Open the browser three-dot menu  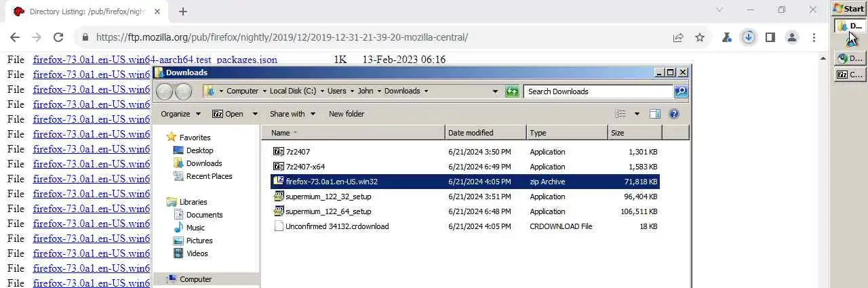(x=814, y=38)
